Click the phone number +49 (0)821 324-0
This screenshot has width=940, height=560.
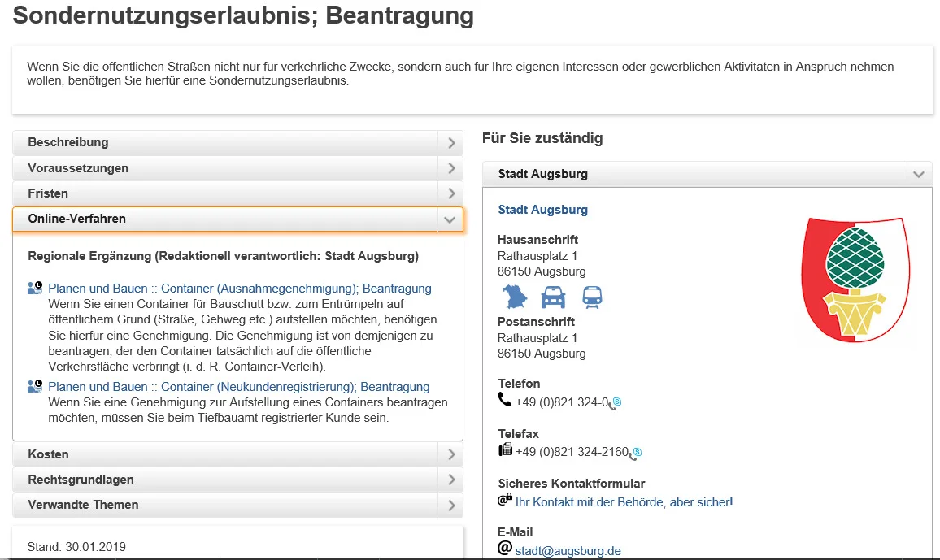click(x=562, y=402)
